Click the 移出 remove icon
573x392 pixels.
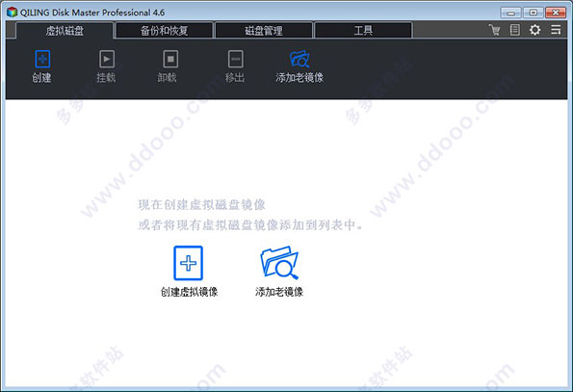[x=235, y=59]
